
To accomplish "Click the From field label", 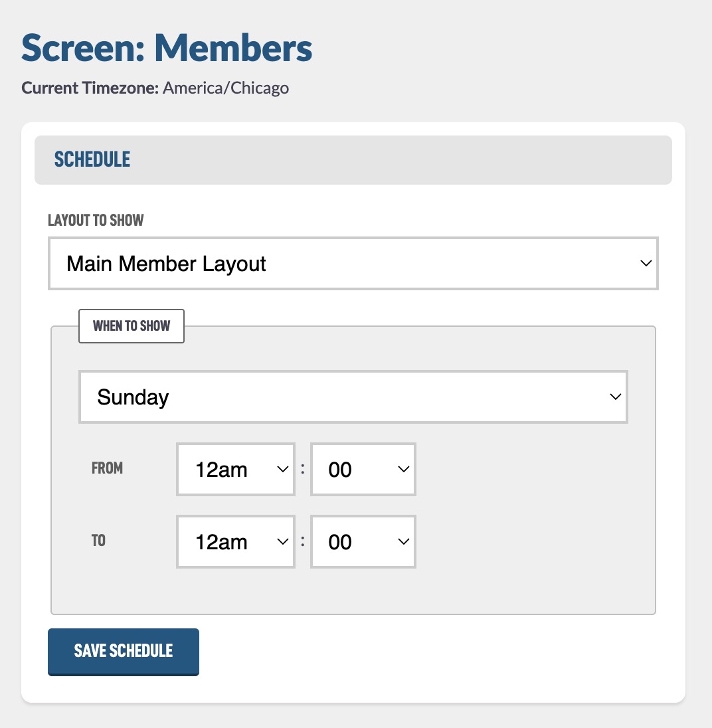I will [107, 468].
